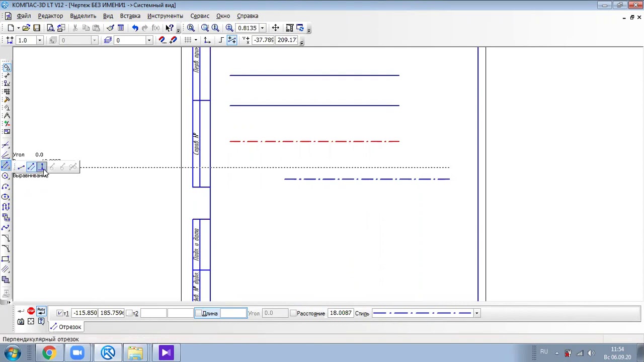Viewport: 644px width, 362px height.
Task: Open the zoom scale 0.8135 dropdown
Action: tap(262, 28)
